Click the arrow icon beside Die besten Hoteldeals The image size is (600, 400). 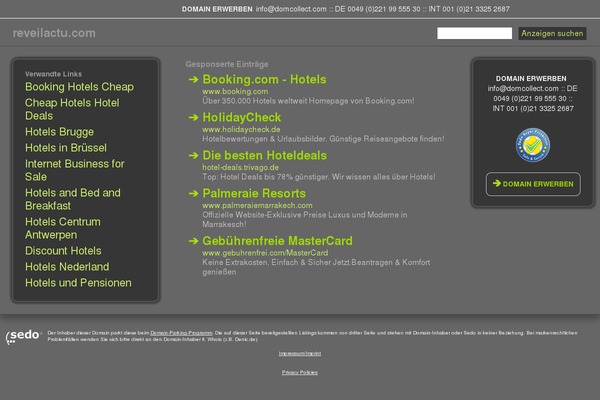[x=194, y=155]
